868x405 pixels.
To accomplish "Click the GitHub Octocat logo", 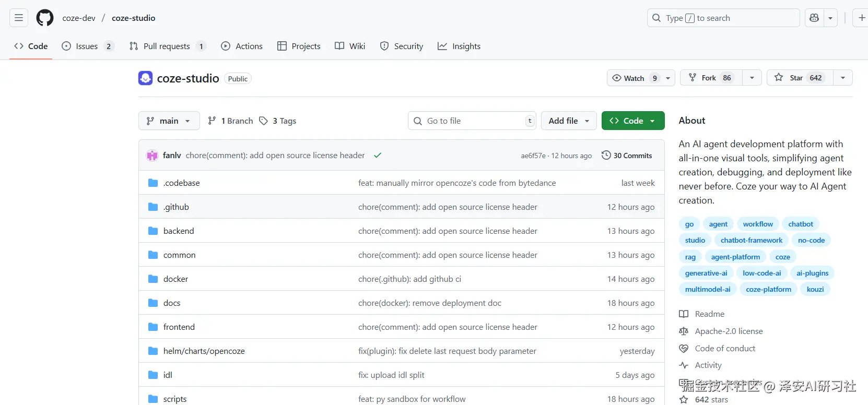I will tap(45, 18).
